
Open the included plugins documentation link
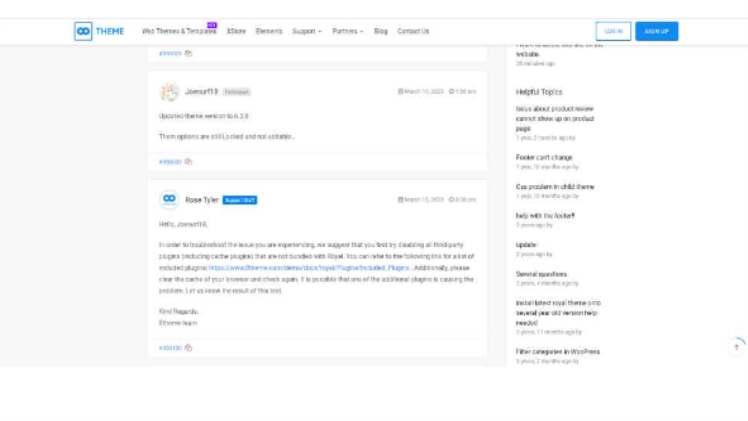point(309,268)
